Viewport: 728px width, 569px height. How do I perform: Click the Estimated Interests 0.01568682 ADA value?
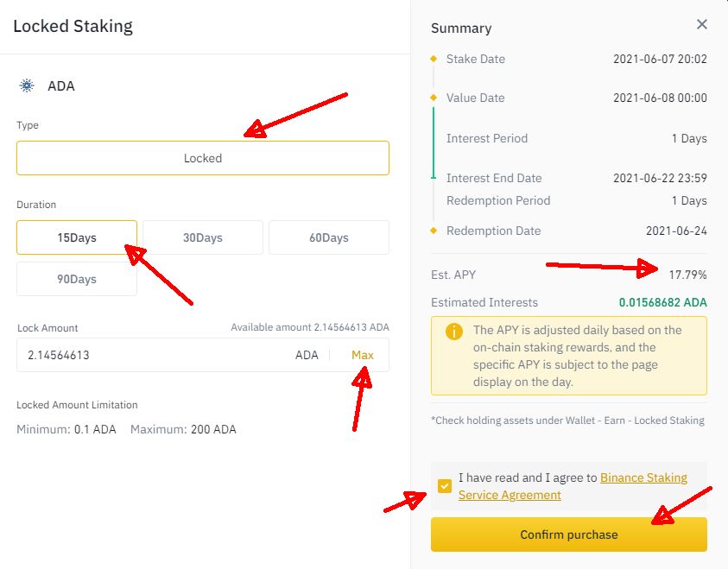pyautogui.click(x=662, y=302)
